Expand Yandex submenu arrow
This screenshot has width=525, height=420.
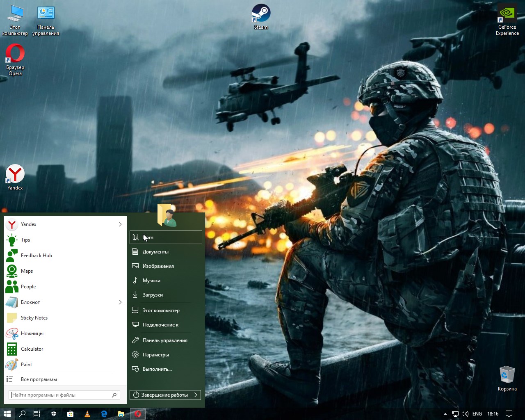pyautogui.click(x=120, y=224)
